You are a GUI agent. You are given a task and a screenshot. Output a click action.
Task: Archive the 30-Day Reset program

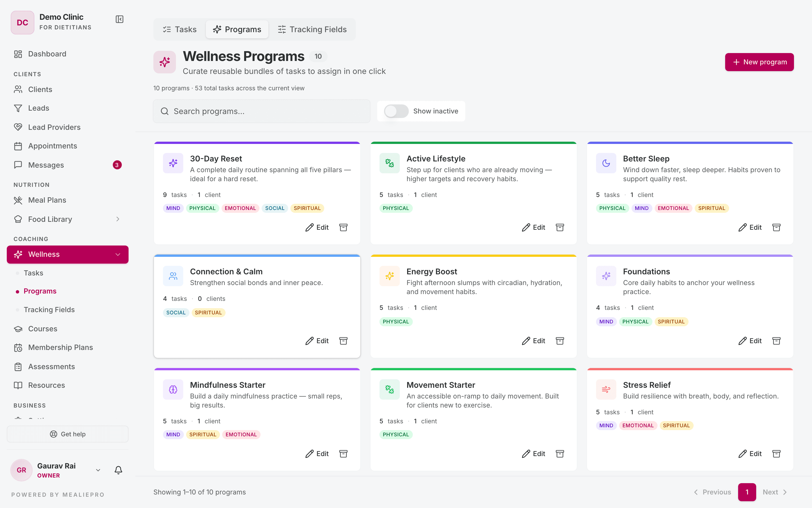point(343,227)
